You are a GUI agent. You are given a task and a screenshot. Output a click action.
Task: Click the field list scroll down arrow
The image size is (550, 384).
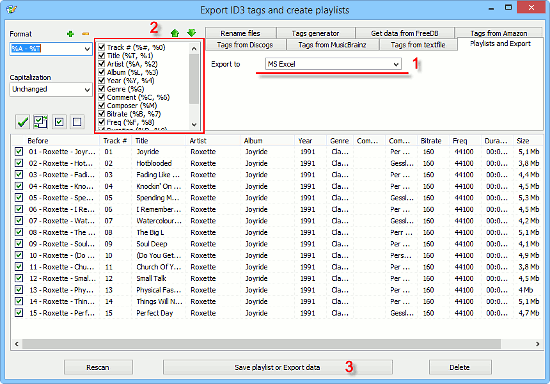(194, 124)
